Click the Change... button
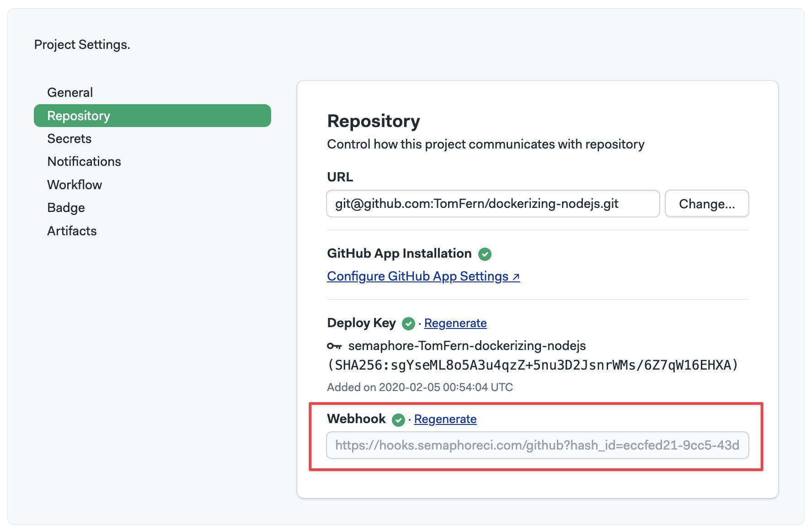Viewport: 812px width, 530px height. click(x=707, y=204)
